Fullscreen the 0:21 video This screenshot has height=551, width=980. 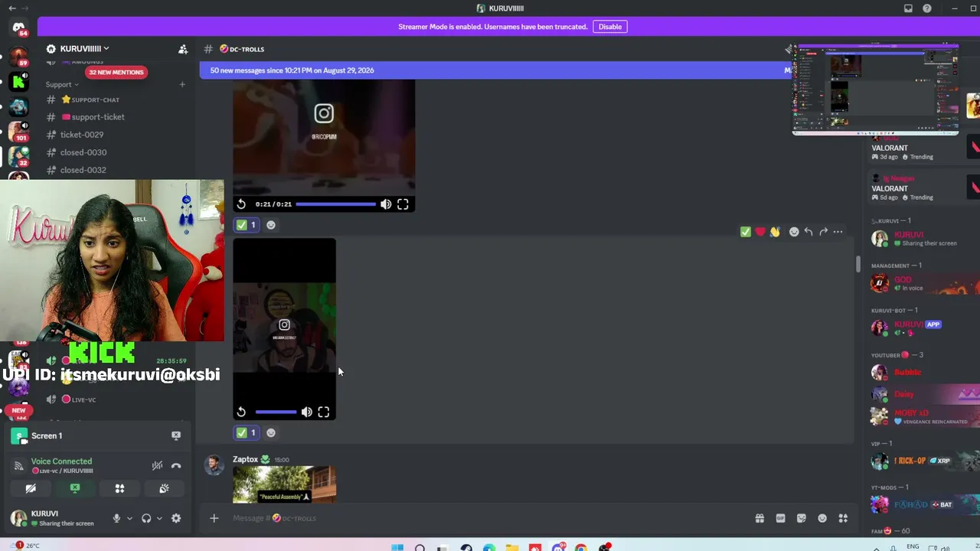click(x=403, y=204)
